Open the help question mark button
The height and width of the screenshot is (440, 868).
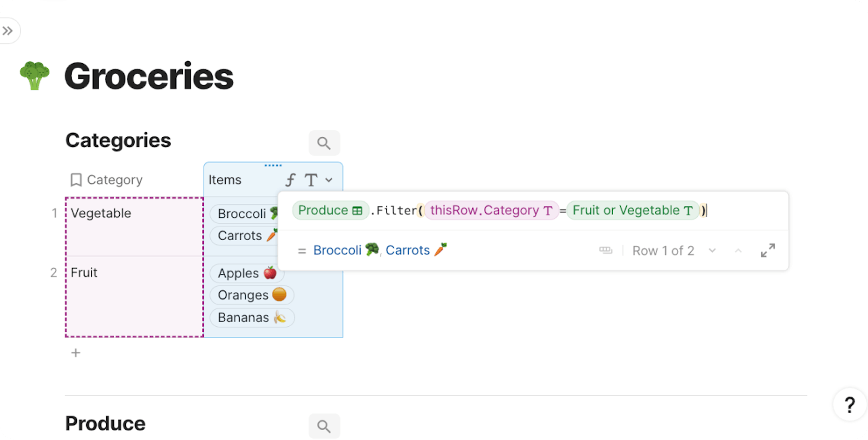click(x=850, y=405)
